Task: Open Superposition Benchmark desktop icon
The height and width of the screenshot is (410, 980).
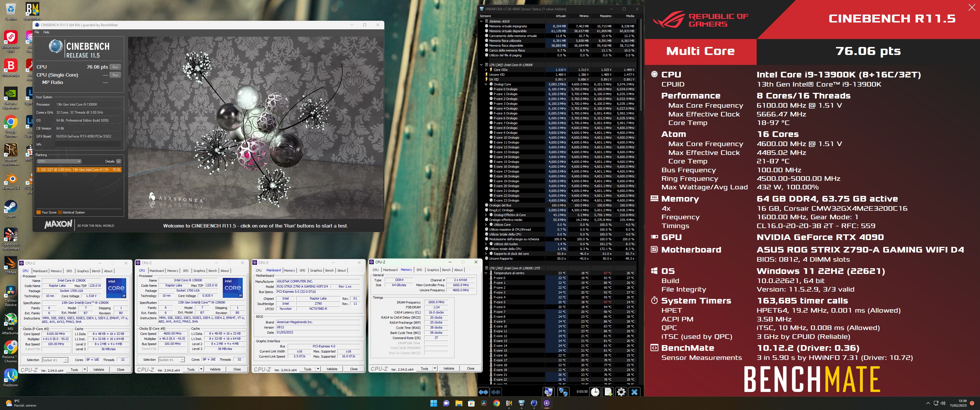Action: (11, 239)
